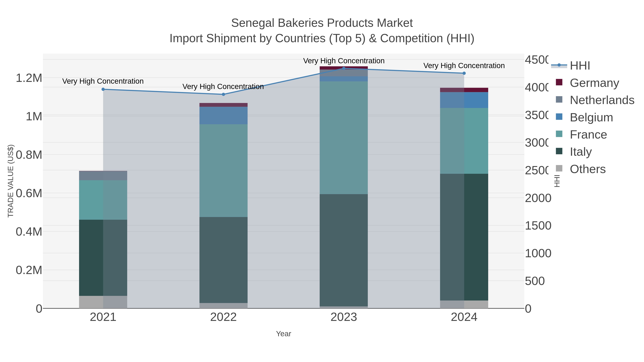The width and height of the screenshot is (644, 362).
Task: Click the France segment of 2022 bar
Action: 223,171
